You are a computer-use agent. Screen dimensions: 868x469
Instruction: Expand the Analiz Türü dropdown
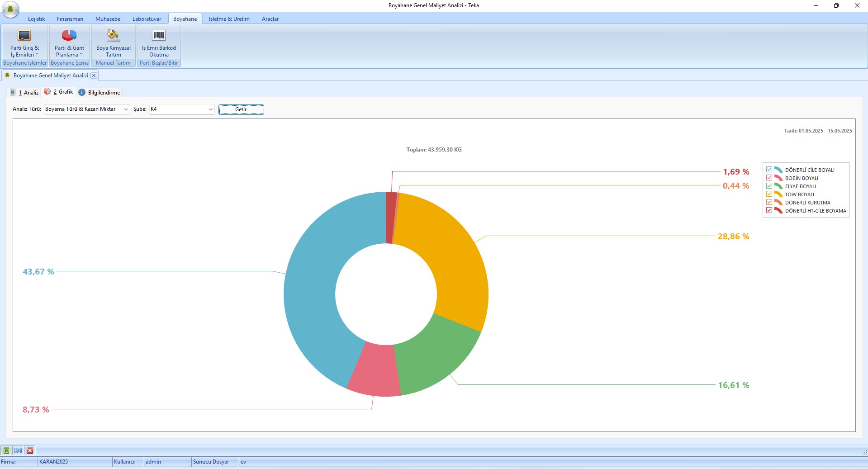pyautogui.click(x=126, y=109)
